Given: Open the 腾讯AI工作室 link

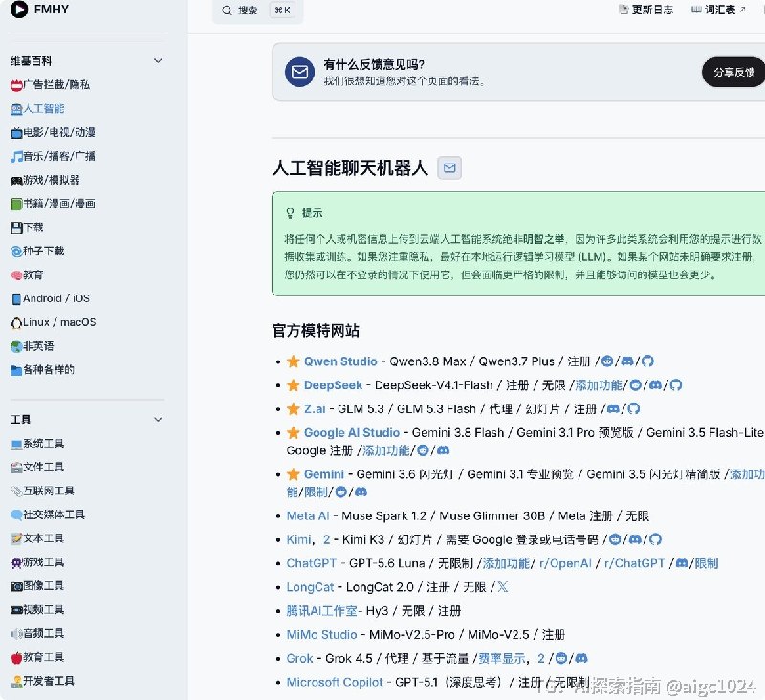Looking at the screenshot, I should tap(322, 611).
